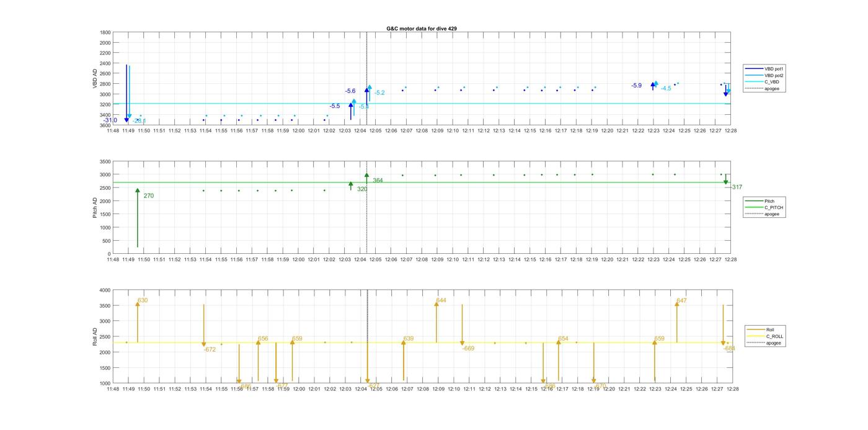Viewport: 868px width, 430px height.
Task: Click the -684 roll data label
Action: click(729, 349)
